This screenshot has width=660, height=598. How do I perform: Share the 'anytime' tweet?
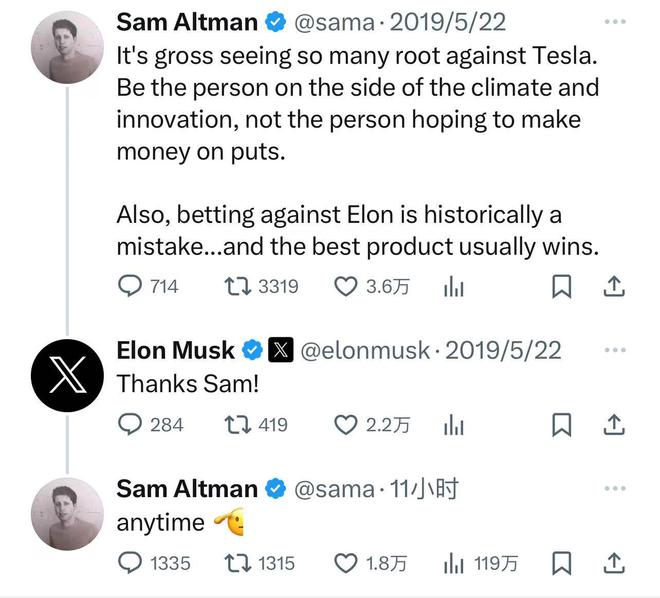point(615,563)
